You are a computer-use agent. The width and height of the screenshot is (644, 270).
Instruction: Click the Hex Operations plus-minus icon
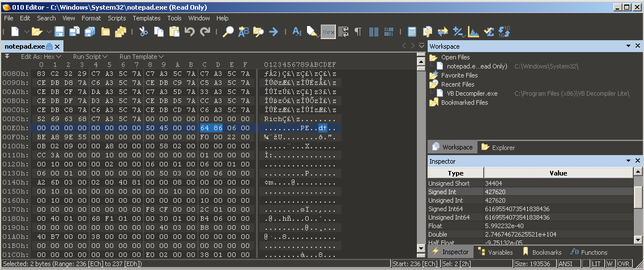[458, 32]
